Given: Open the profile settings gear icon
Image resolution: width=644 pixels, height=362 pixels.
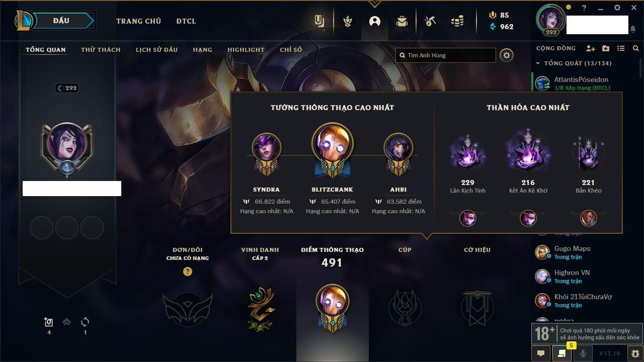Looking at the screenshot, I should click(507, 55).
